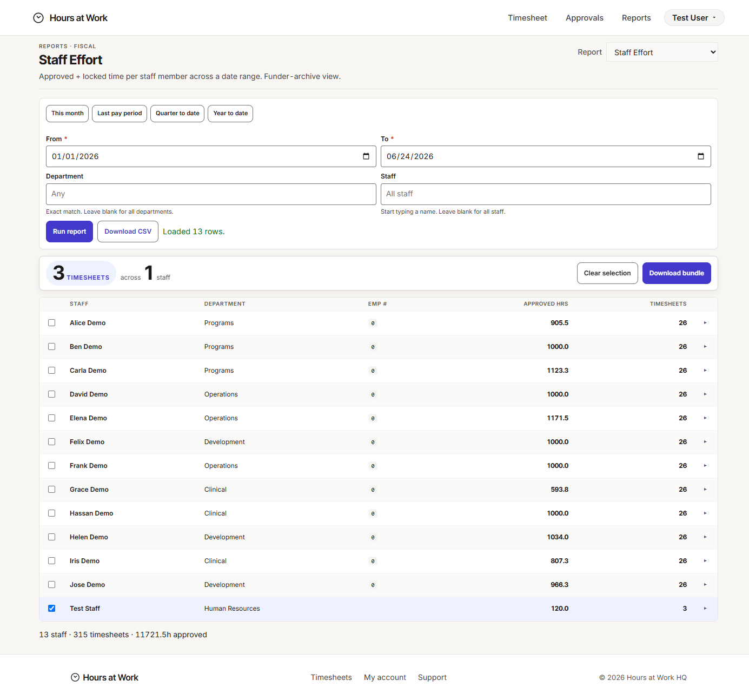Click Download CSV button
749x700 pixels.
(x=128, y=232)
